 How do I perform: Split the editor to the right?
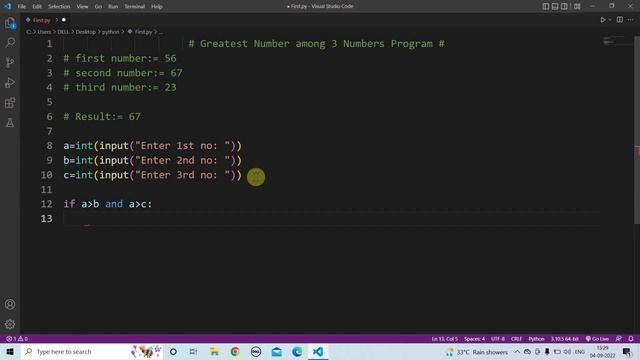coord(620,20)
